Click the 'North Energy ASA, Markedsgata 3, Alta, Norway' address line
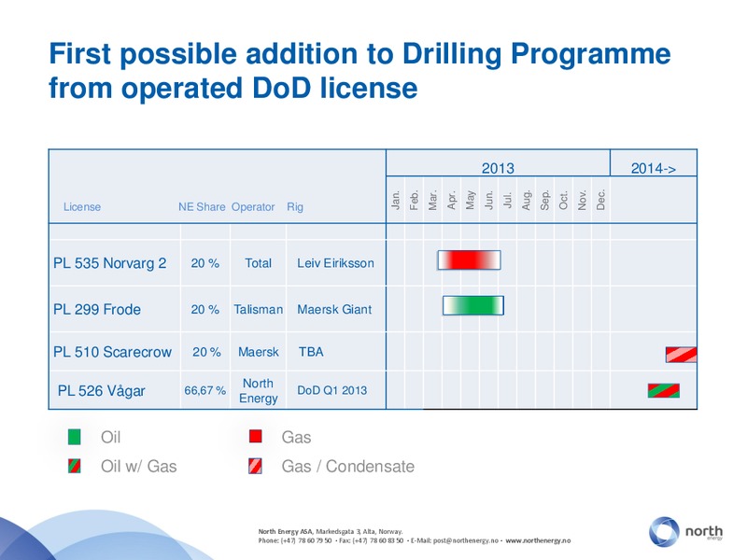Screen dimensions: 747x560 (331, 531)
